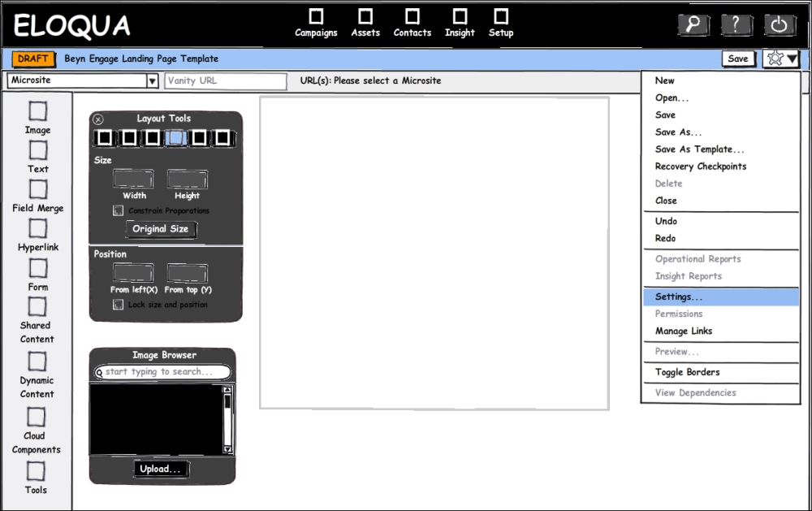
Task: Click the sixth Layout Tools icon
Action: (222, 138)
